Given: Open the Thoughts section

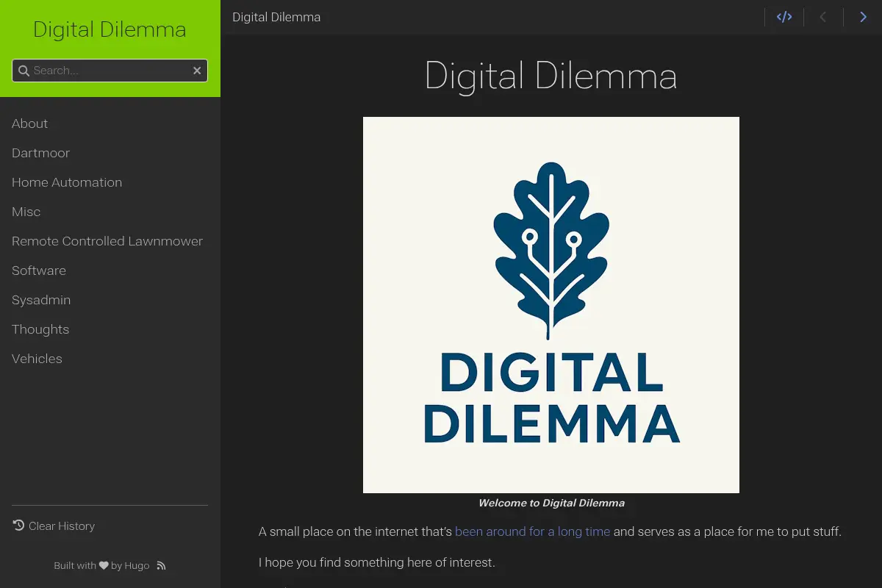Looking at the screenshot, I should pos(40,329).
